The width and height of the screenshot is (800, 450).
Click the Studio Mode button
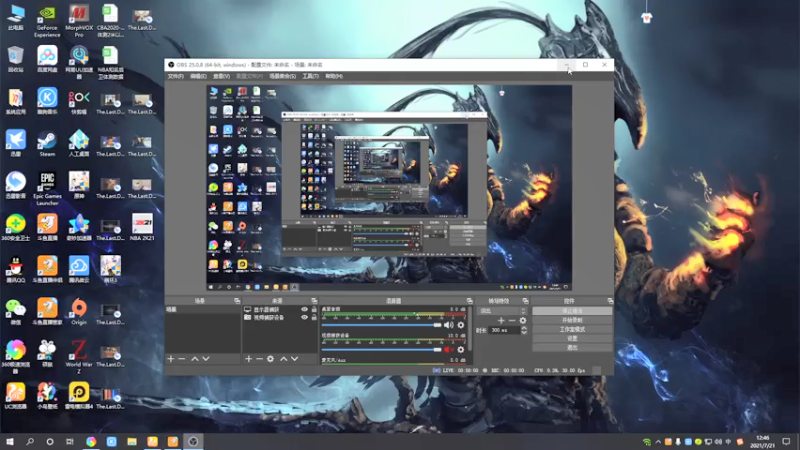coord(572,329)
